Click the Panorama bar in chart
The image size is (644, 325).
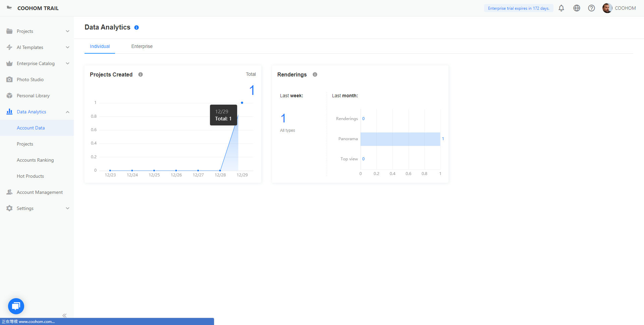[x=400, y=139]
